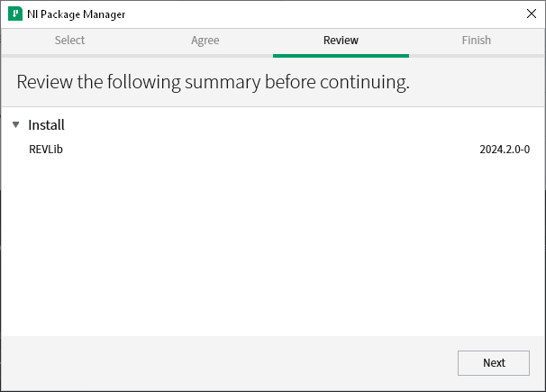The height and width of the screenshot is (392, 546).
Task: Go to the Agree step tab
Action: coord(205,41)
